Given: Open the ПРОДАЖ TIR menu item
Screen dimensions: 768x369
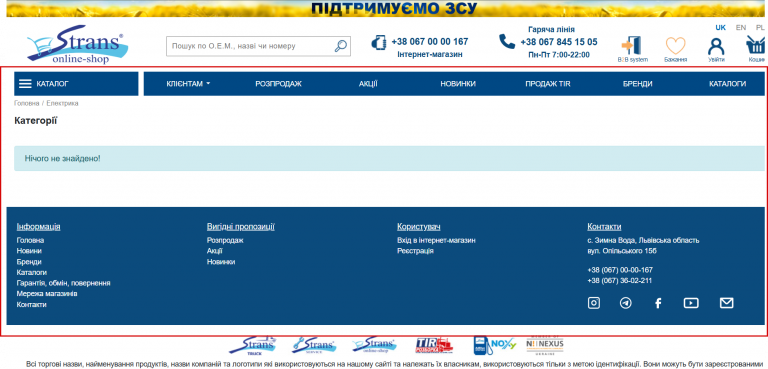Looking at the screenshot, I should [x=548, y=84].
